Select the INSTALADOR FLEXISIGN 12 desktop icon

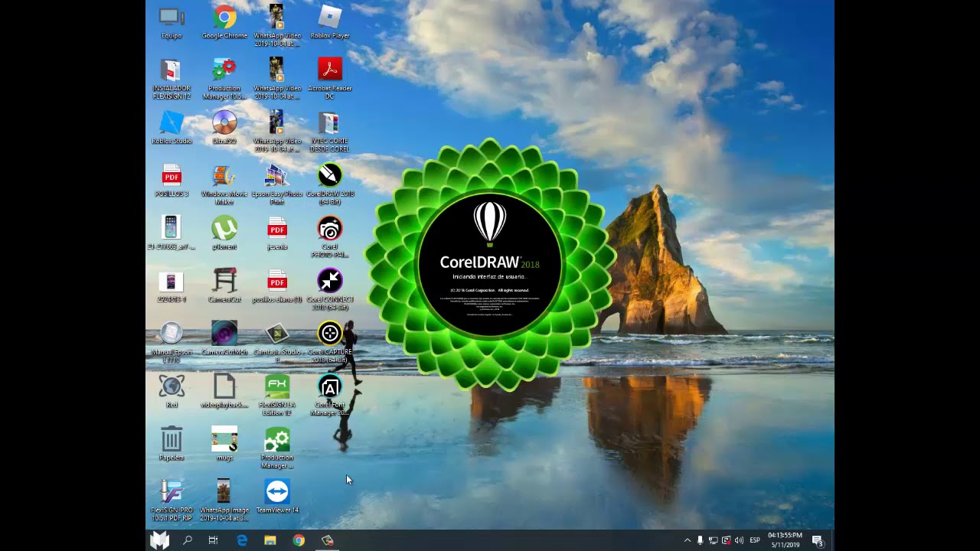click(x=171, y=79)
